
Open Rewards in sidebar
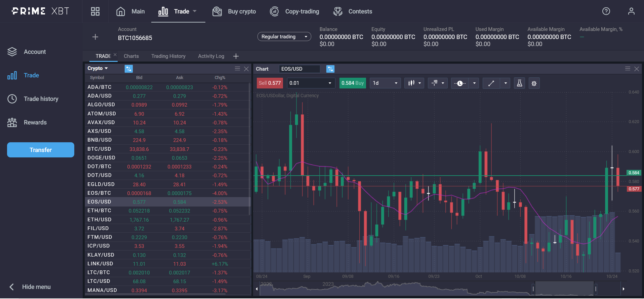pos(27,122)
